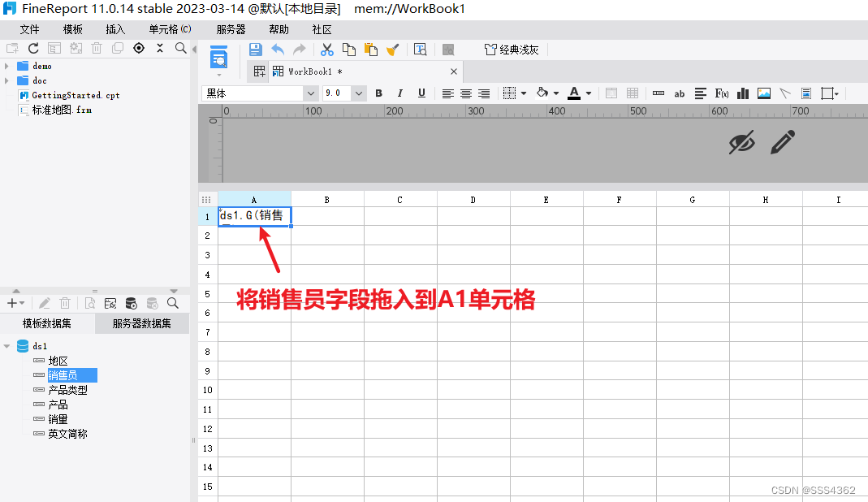
Task: Search templates in file panel
Action: (x=180, y=48)
